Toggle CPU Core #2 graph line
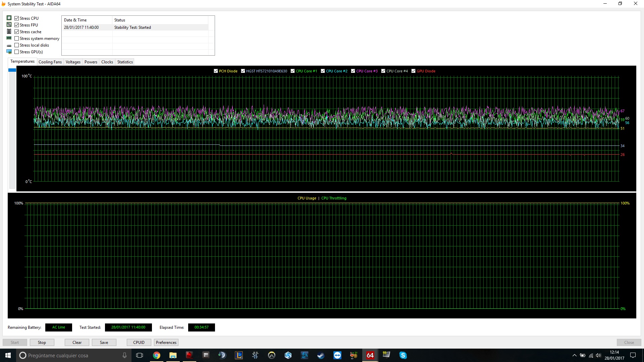 [x=323, y=71]
